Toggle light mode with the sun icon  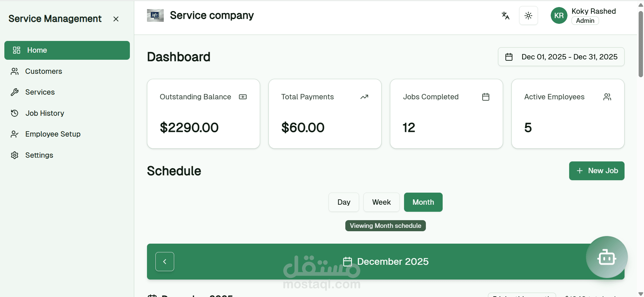(x=528, y=15)
